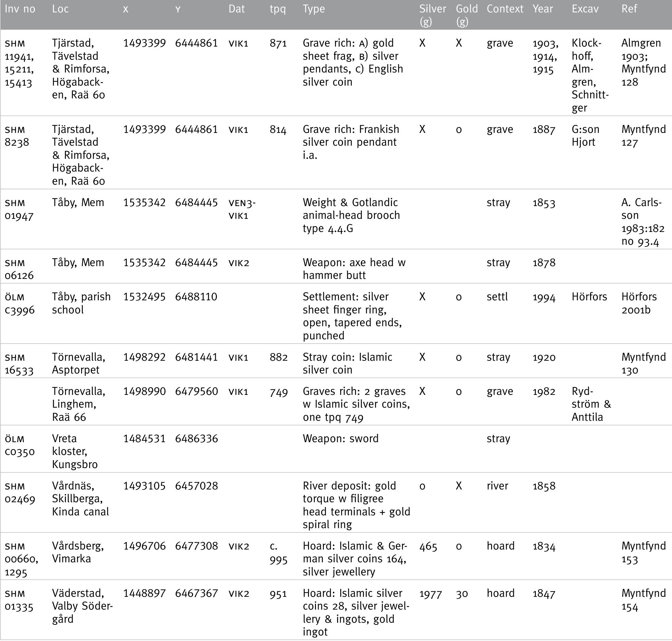Click the 'Excav' column header
Screen dimensions: 672x641
pos(585,9)
